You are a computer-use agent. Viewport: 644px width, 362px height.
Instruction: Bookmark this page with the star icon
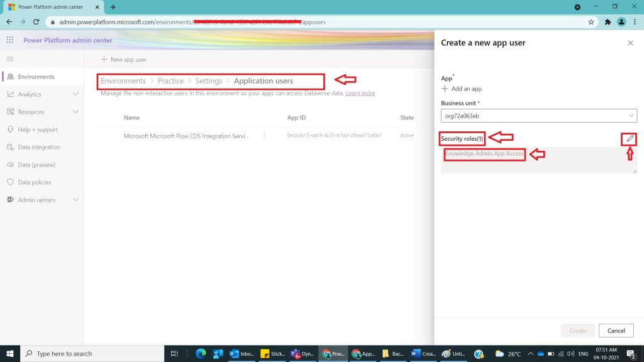[x=591, y=21]
